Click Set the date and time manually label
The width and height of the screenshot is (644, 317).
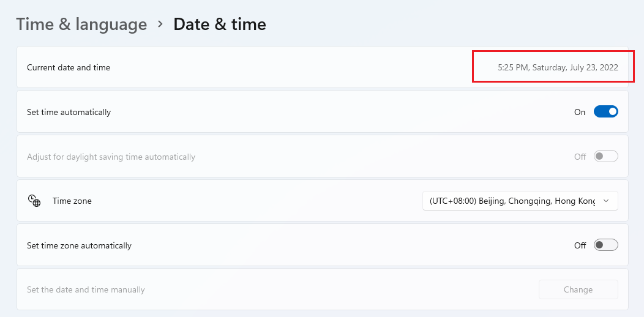(x=86, y=290)
